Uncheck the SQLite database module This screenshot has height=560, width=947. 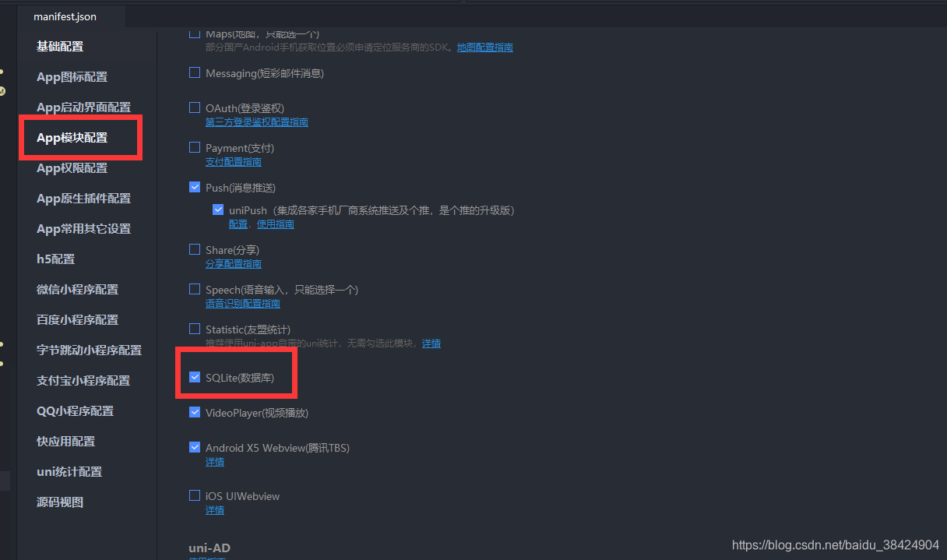coord(195,377)
